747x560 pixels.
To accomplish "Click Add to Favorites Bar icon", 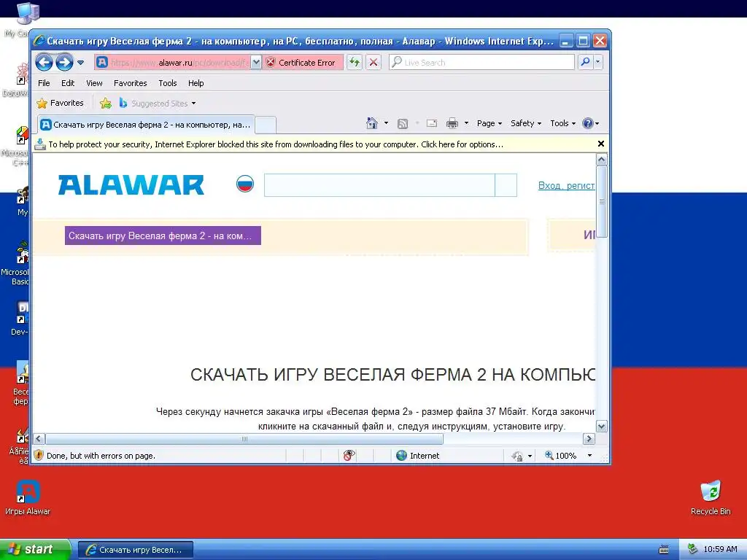I will 106,103.
